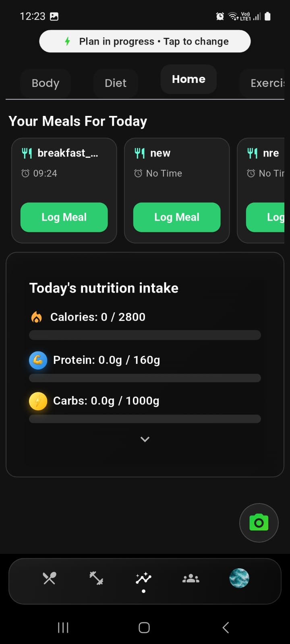Screen dimensions: 290x644
Task: Open the meals fork-and-spoon navigation icon
Action: click(x=50, y=578)
